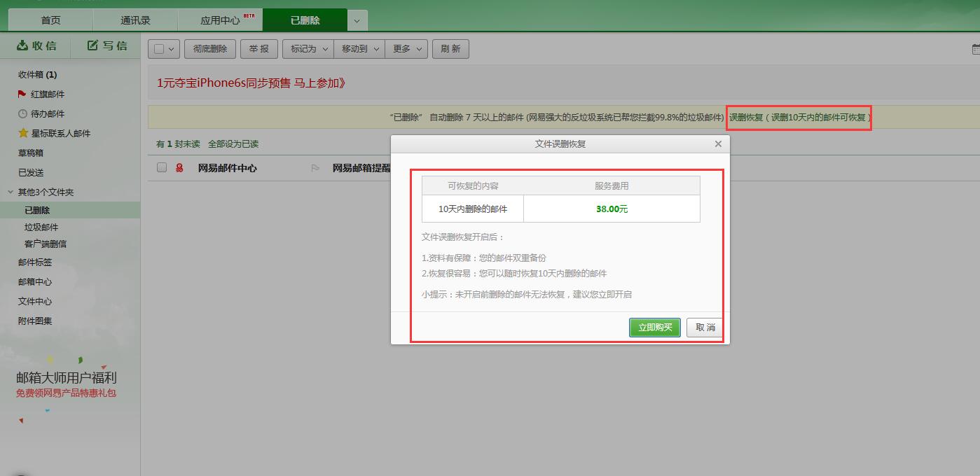This screenshot has width=980, height=476.
Task: Select the 写信 compose mail icon
Action: tap(92, 45)
